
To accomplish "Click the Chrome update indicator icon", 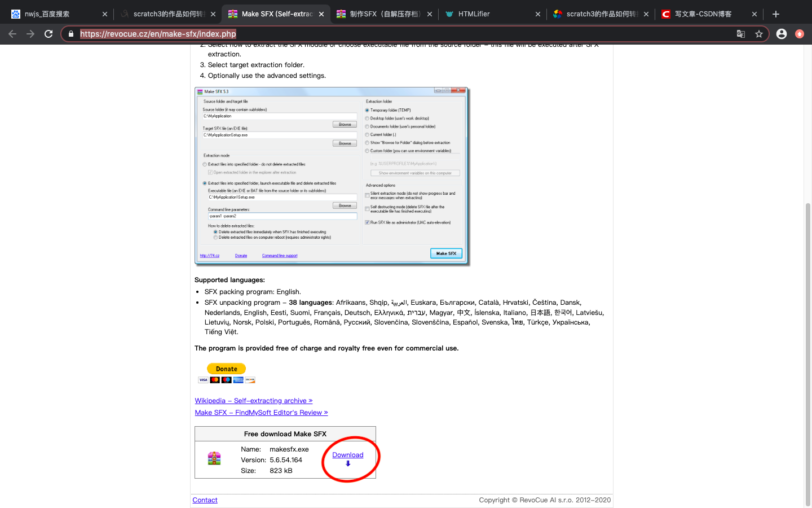I will (800, 34).
